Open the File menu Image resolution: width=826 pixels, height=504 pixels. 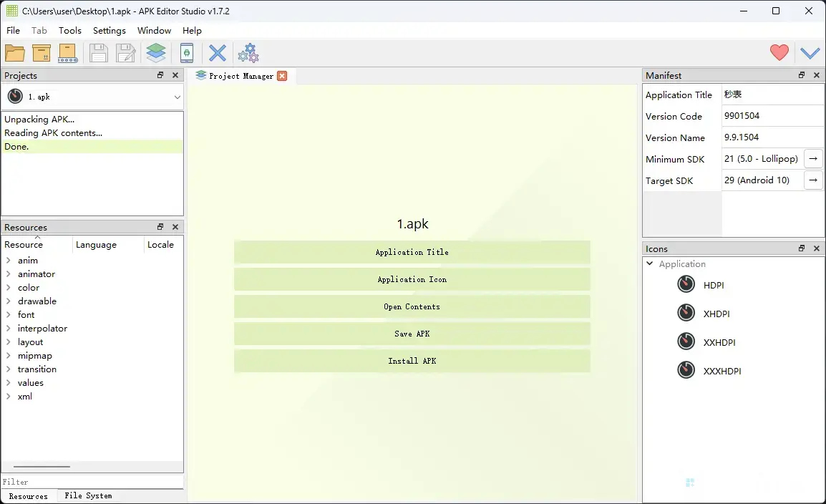point(13,31)
